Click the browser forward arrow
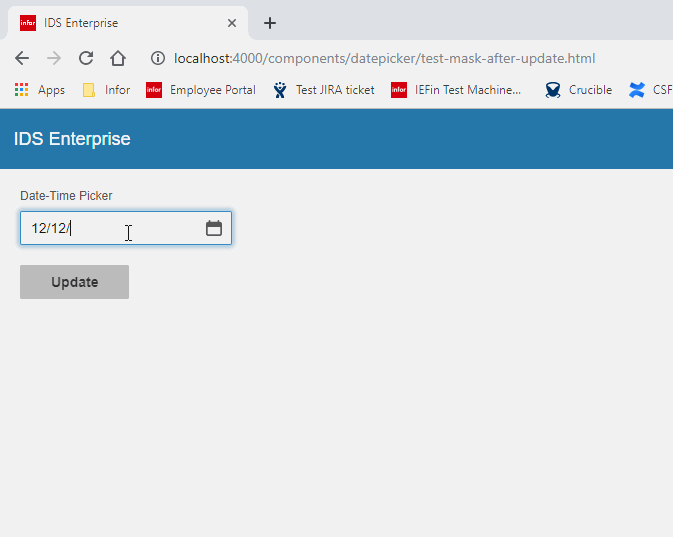The image size is (673, 537). 54,58
